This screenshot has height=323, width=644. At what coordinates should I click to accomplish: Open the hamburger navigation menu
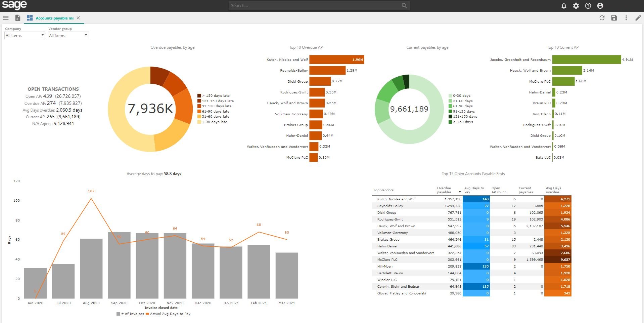[x=6, y=18]
